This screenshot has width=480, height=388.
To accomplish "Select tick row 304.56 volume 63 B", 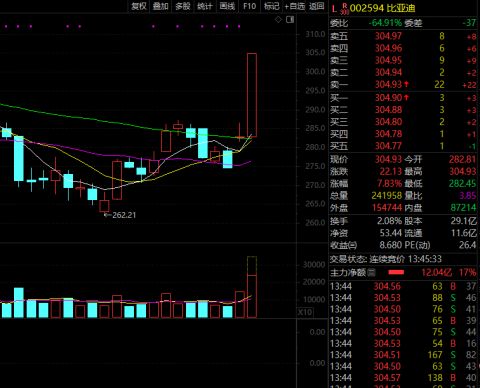I will [403, 286].
